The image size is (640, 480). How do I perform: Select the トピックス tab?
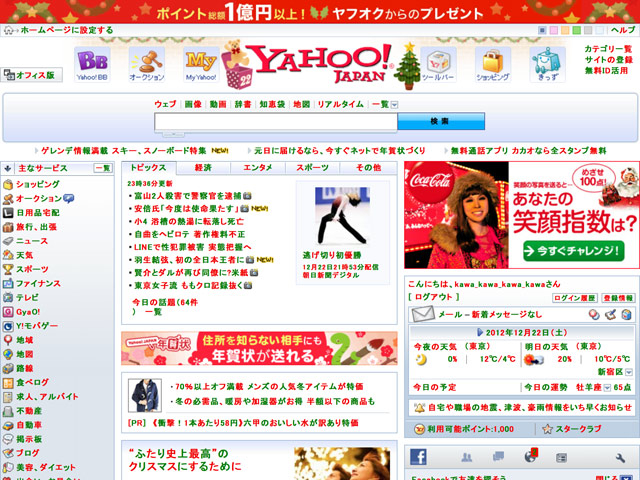(x=149, y=168)
